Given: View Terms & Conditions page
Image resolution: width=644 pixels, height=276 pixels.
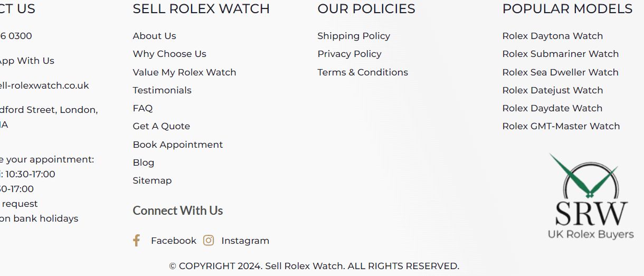Looking at the screenshot, I should (x=363, y=72).
